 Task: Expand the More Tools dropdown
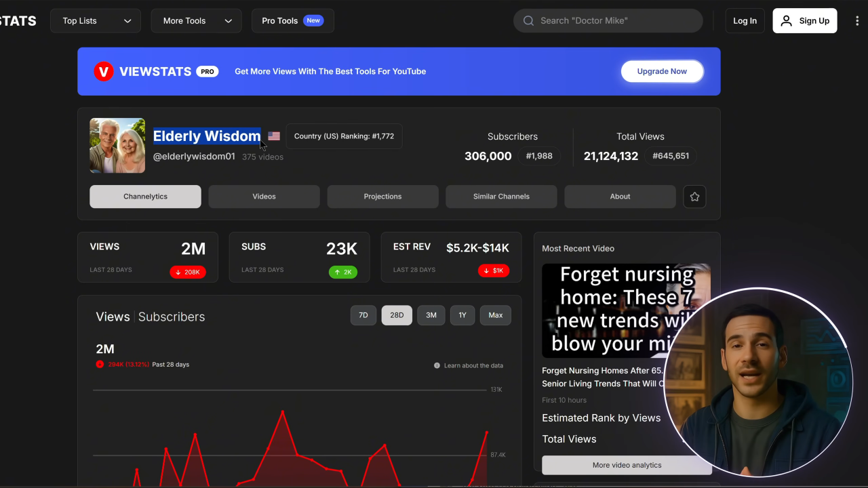(x=196, y=21)
